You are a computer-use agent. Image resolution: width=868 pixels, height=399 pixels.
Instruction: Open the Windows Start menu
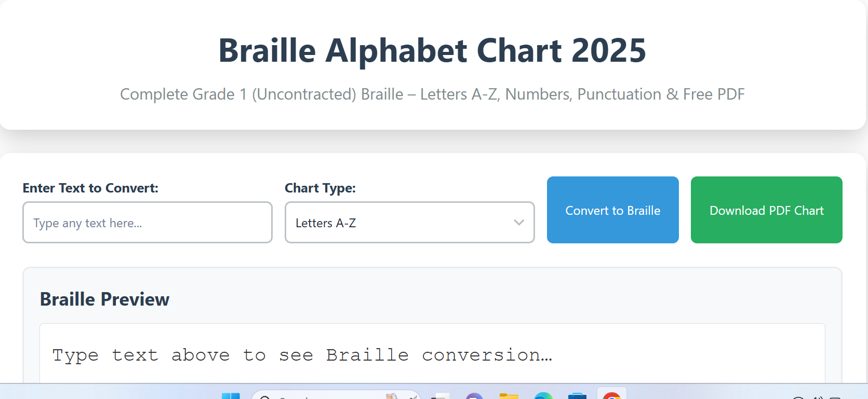[x=232, y=397]
